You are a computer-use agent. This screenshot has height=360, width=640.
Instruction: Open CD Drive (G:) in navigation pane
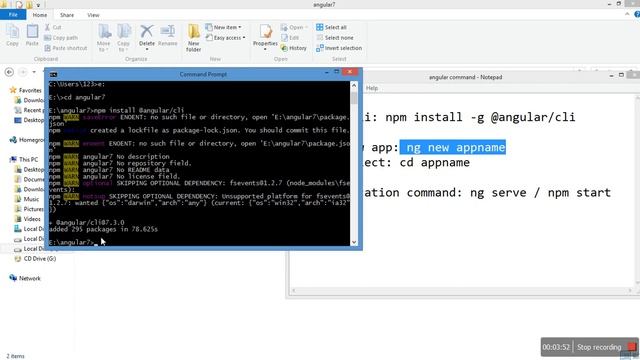(36, 259)
